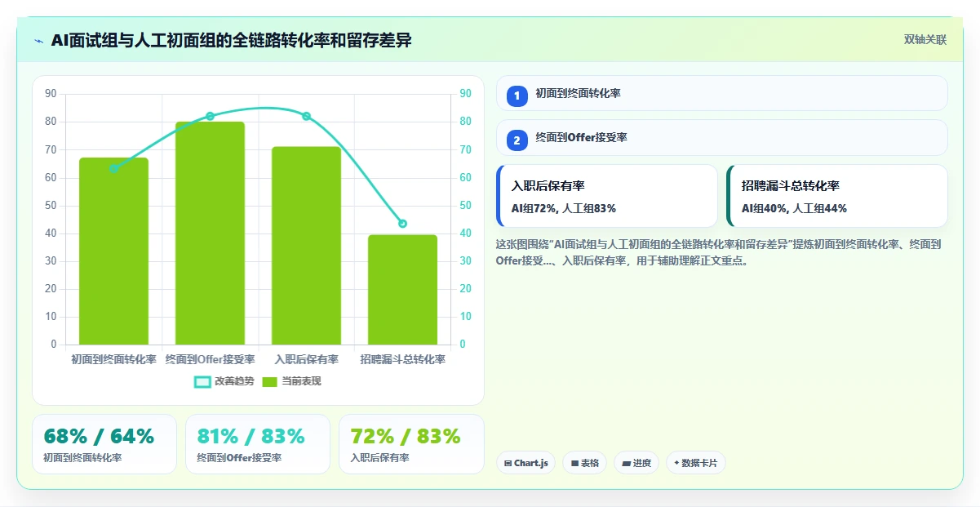980x507 pixels.
Task: Click the 72% / 83% stat card
Action: click(411, 444)
